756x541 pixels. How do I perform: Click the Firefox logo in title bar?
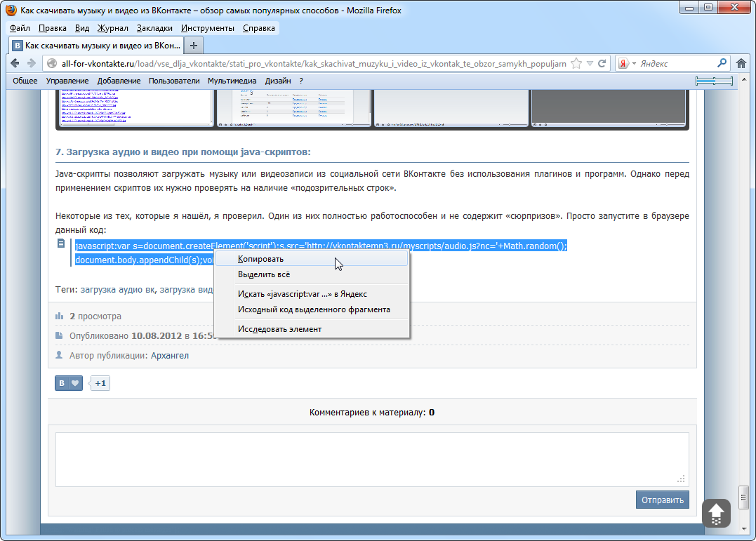coord(10,10)
